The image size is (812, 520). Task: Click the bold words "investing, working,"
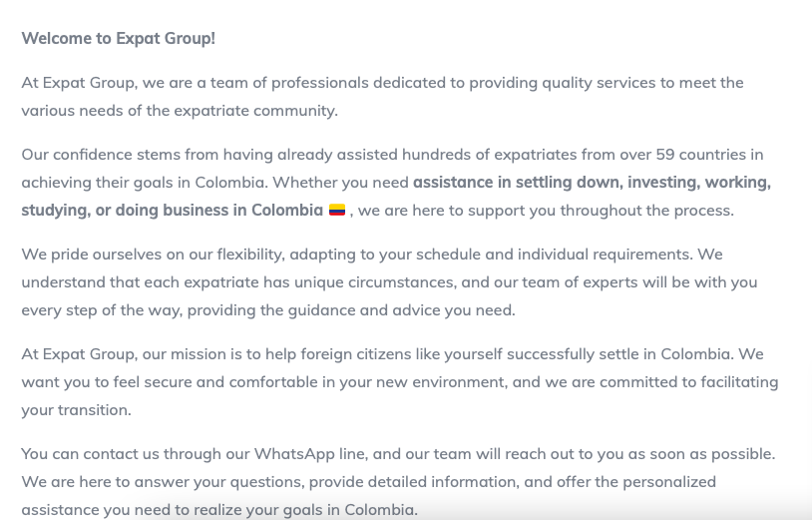[x=699, y=183]
